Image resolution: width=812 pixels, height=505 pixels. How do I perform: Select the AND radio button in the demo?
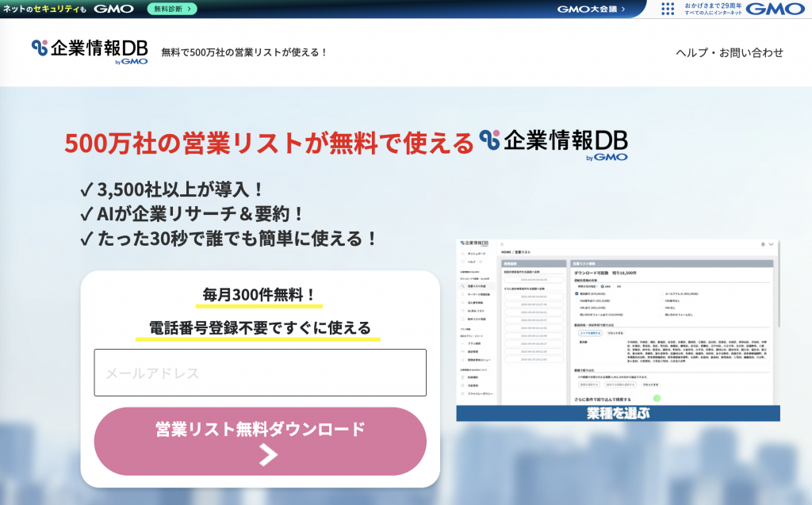click(x=603, y=286)
